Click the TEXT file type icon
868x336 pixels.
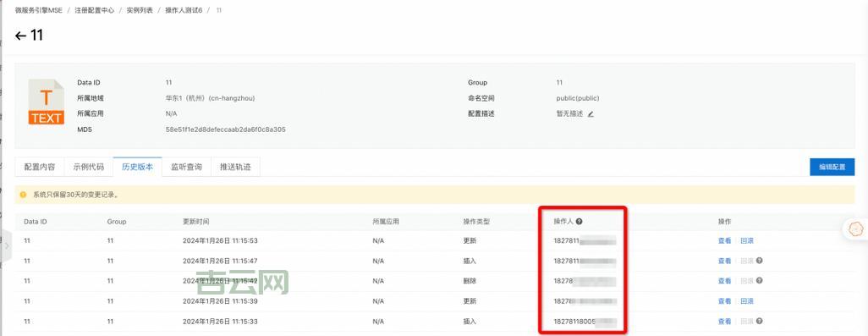47,102
